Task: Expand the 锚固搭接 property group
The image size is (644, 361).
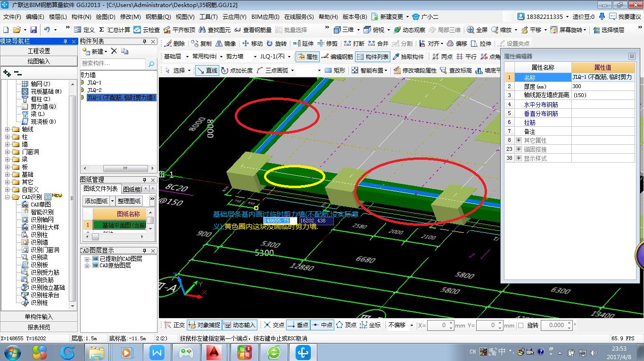Action: tap(519, 149)
